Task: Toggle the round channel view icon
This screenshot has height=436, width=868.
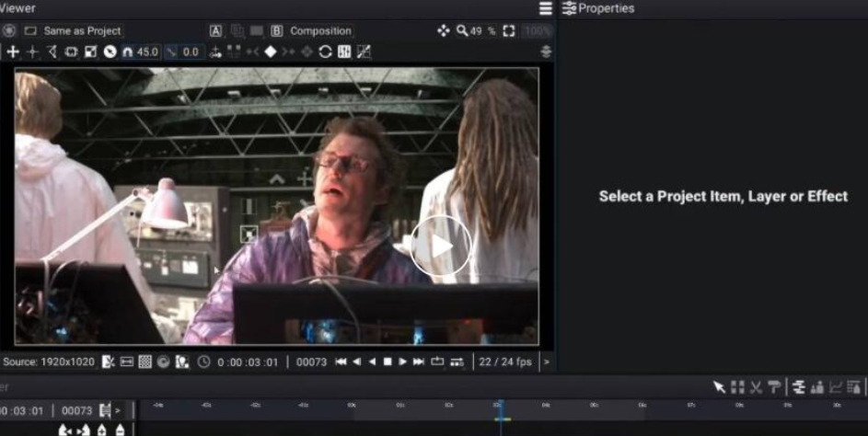Action: pos(163,361)
